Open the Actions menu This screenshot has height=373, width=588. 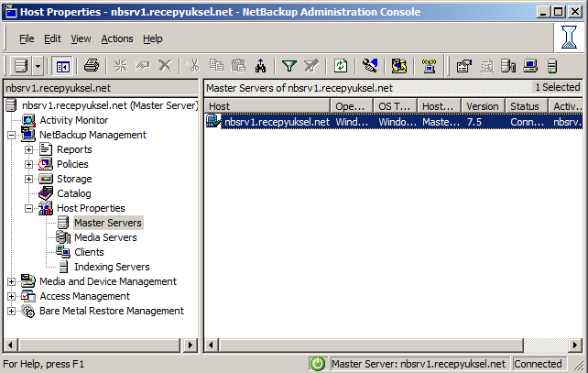[117, 38]
